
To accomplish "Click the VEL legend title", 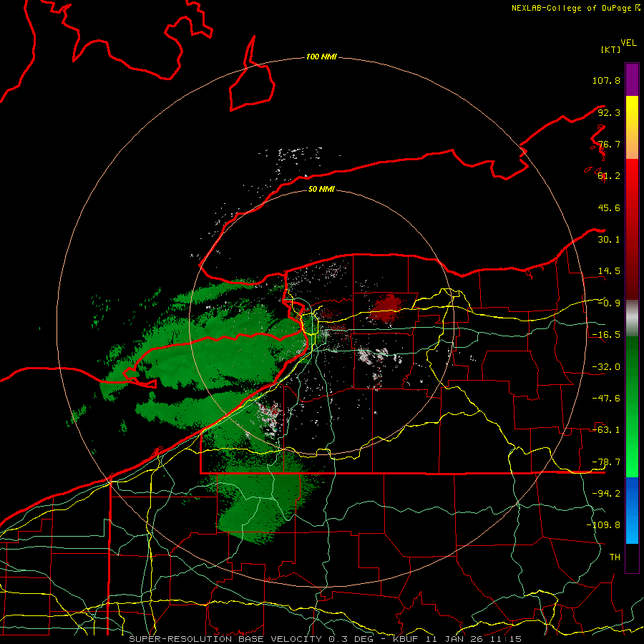I will (628, 43).
